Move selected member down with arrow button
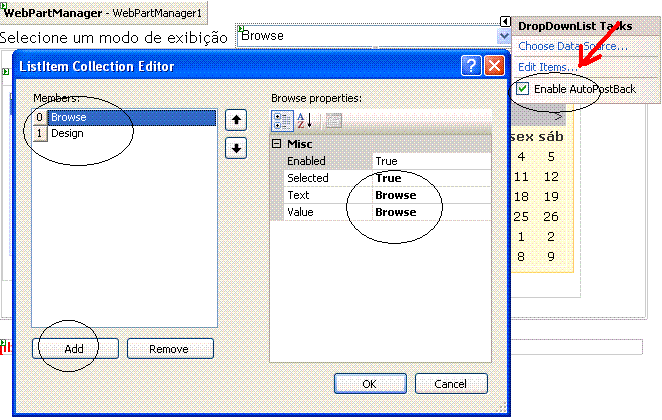This screenshot has height=420, width=662. tap(236, 148)
